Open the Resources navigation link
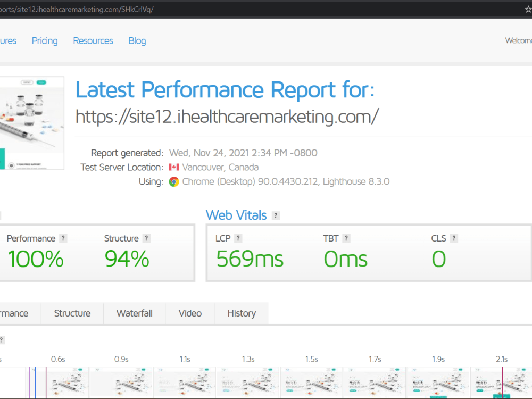This screenshot has width=532, height=399. point(93,41)
